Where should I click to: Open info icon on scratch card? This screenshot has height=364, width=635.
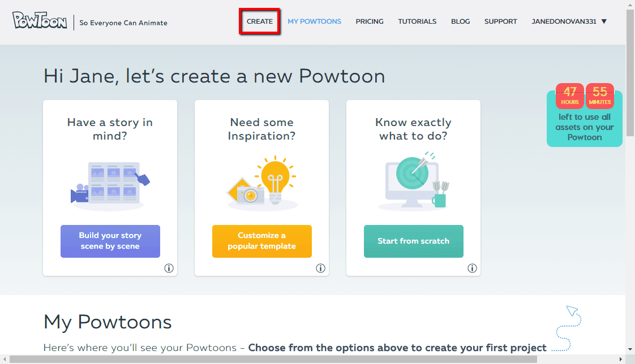pyautogui.click(x=472, y=268)
